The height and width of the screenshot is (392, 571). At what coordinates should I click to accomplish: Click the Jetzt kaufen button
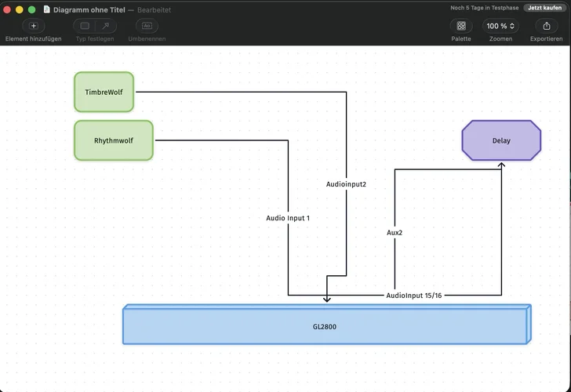point(544,8)
